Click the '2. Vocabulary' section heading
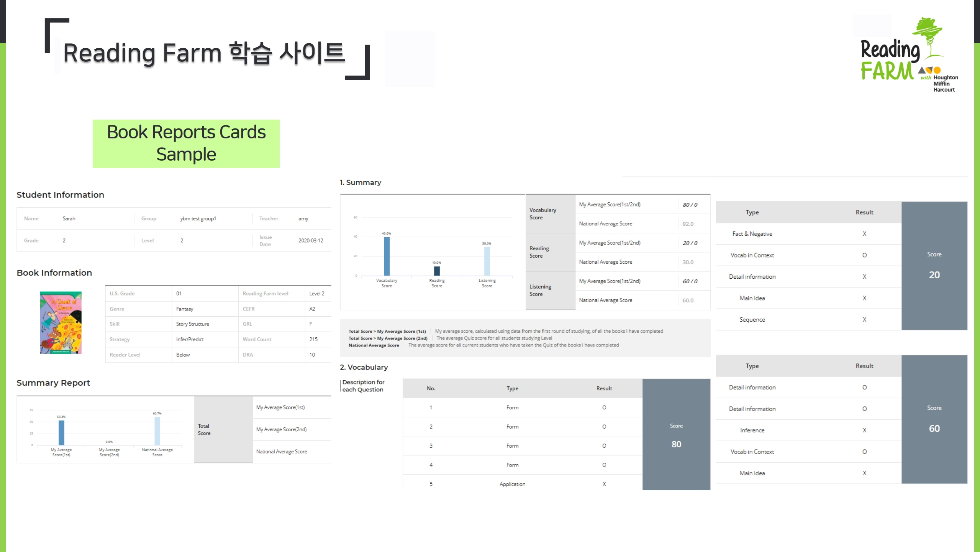The height and width of the screenshot is (552, 980). (x=364, y=367)
